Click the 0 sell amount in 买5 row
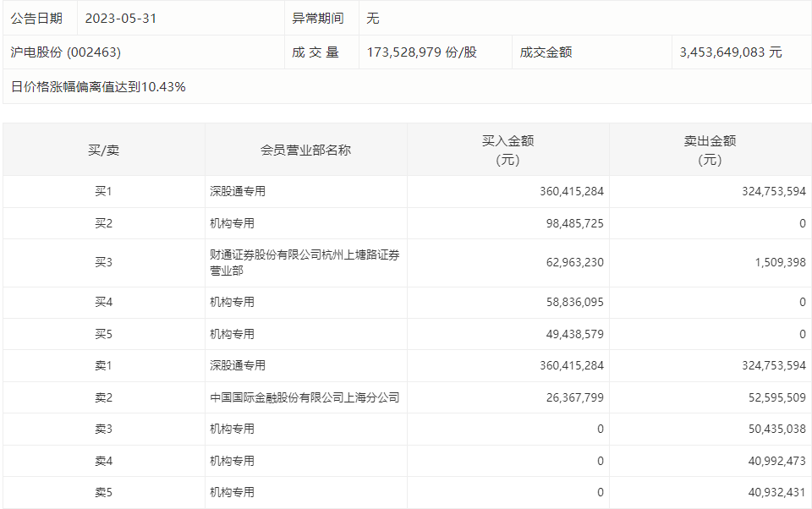This screenshot has height=509, width=812. click(x=803, y=335)
